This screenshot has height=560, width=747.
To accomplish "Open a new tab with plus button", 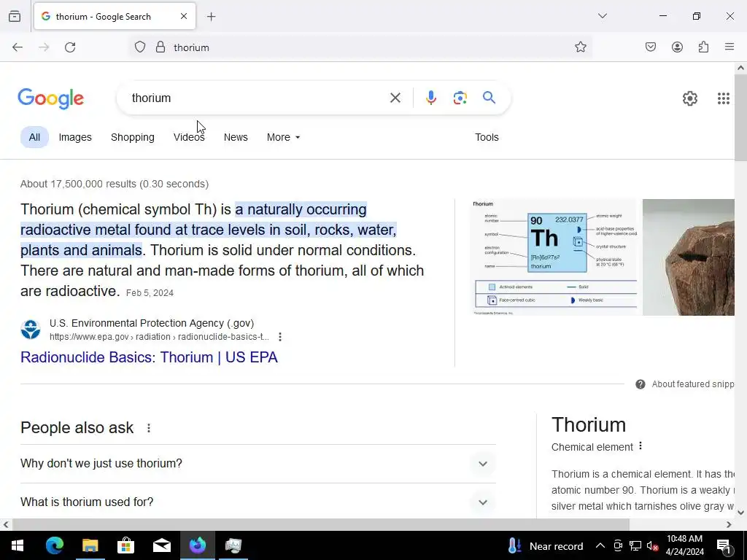I will 211,17.
